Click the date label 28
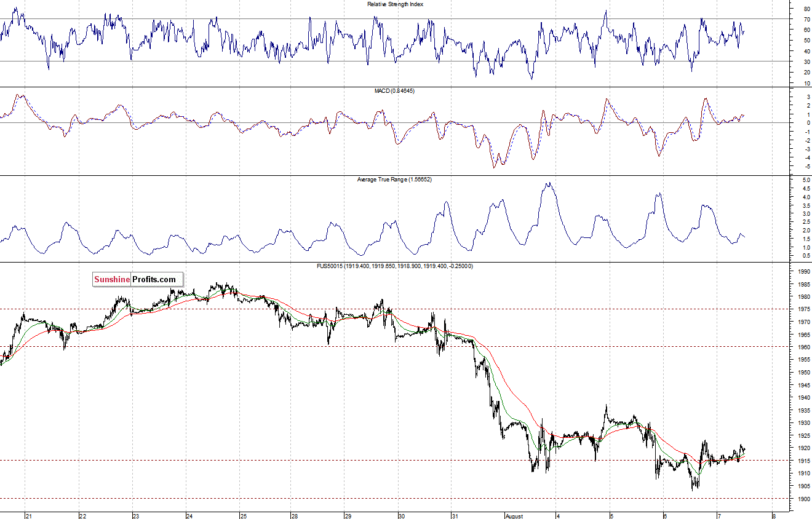812x519 pixels. (x=295, y=515)
